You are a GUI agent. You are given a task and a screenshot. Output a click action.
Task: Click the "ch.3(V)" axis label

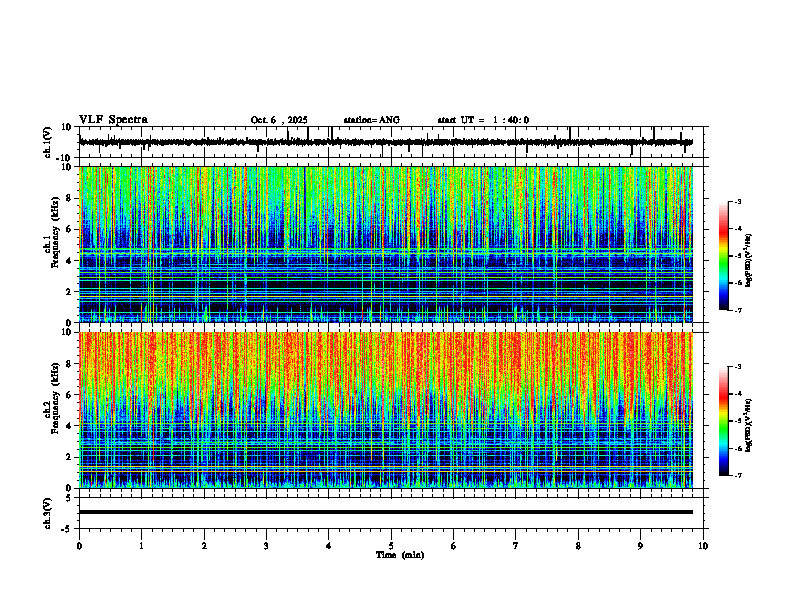[x=48, y=513]
